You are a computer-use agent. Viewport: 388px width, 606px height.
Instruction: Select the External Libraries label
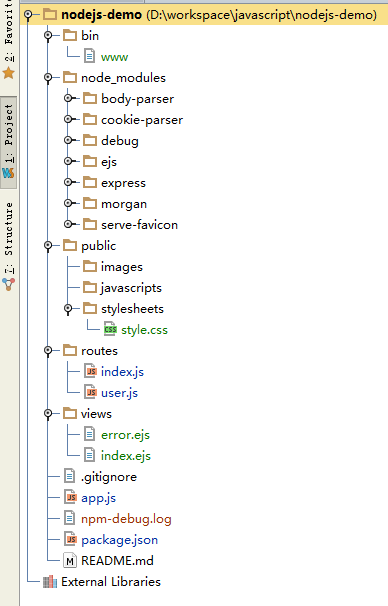pos(111,582)
